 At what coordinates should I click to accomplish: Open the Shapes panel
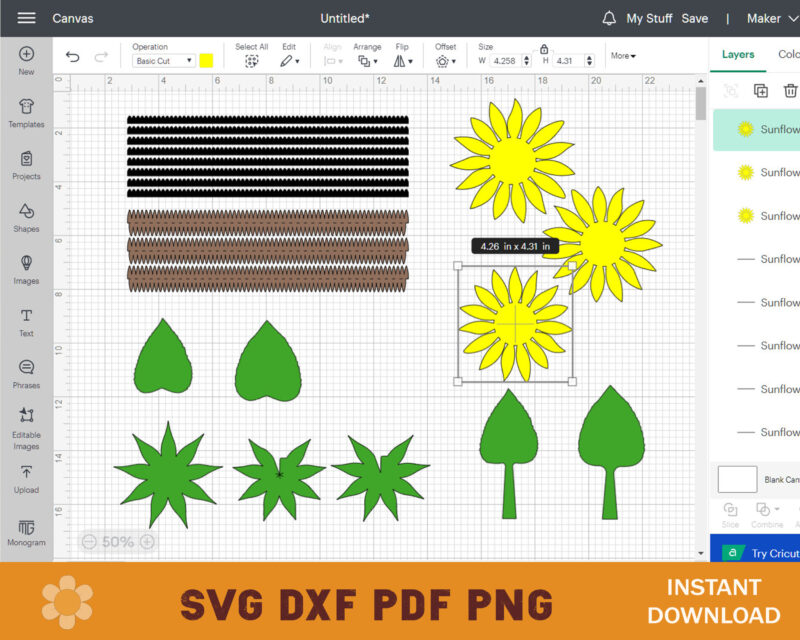[x=26, y=212]
